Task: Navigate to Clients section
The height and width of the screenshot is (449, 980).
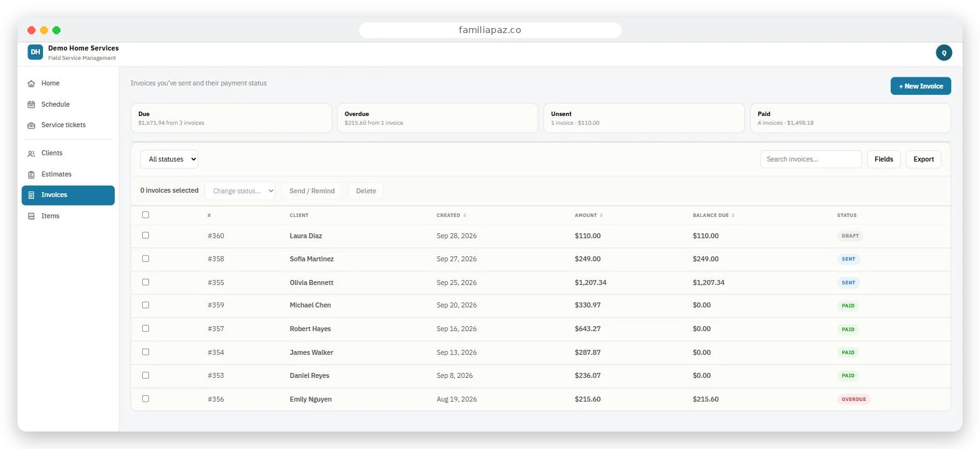Action: click(x=68, y=153)
